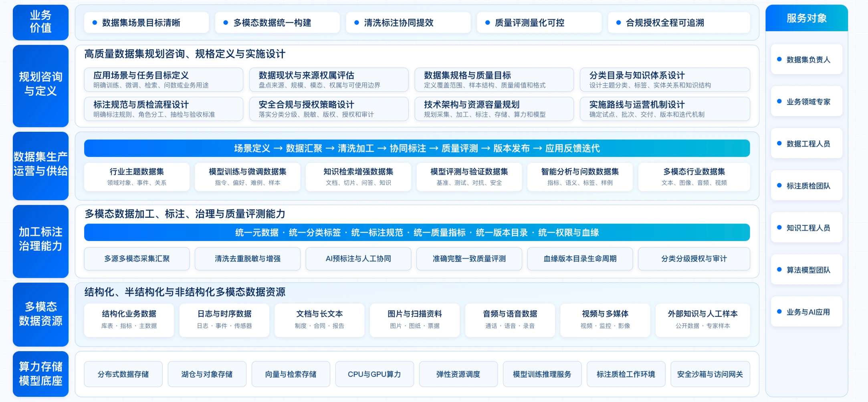Select the 规划咨询与定义 side label

[40, 86]
